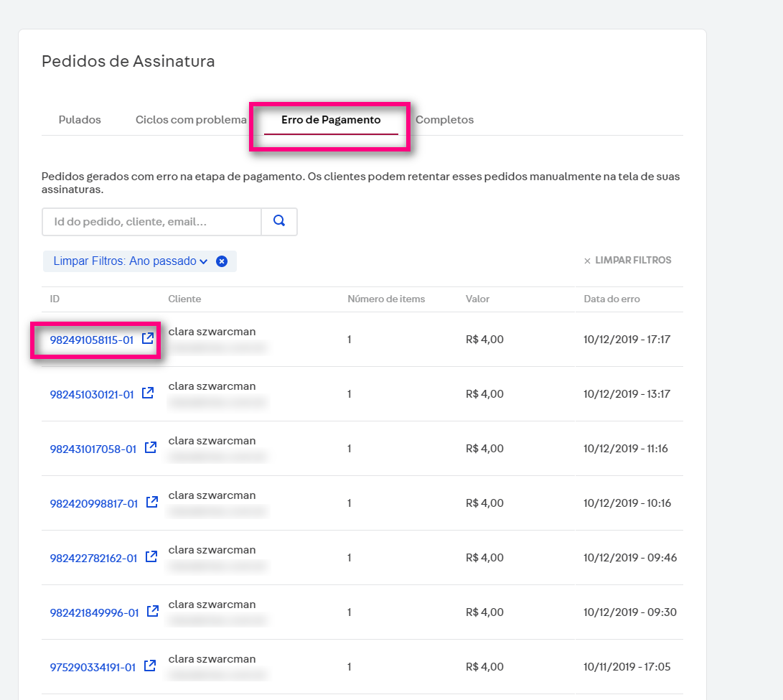Expand the Ano passado filter dropdown

click(x=203, y=261)
